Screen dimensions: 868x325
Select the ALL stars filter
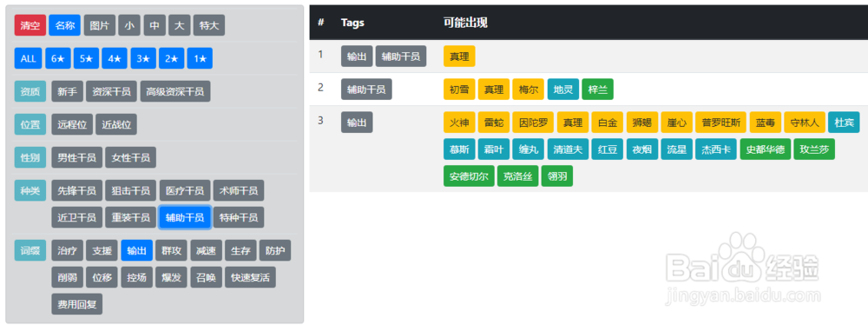pos(29,58)
